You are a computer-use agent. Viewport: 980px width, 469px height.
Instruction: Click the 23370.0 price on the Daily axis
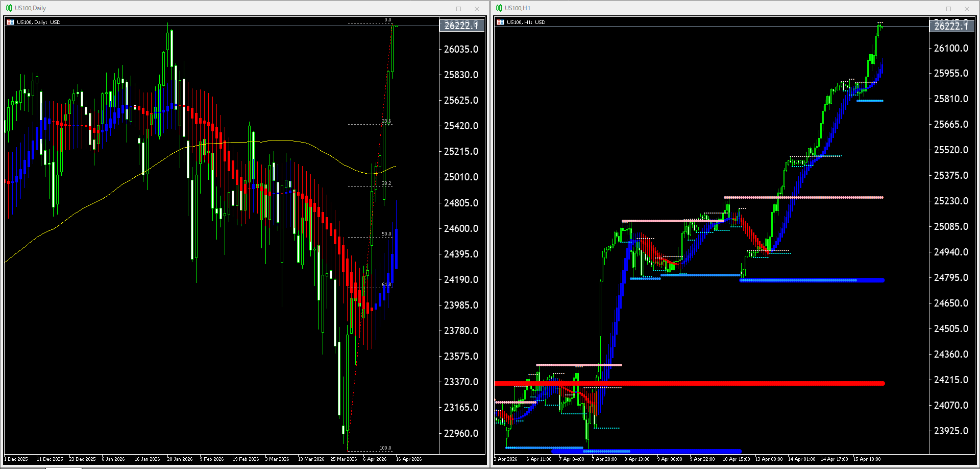(x=461, y=382)
